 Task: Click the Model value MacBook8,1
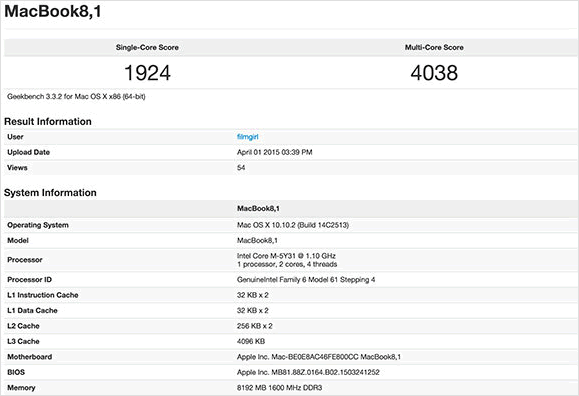coord(257,240)
